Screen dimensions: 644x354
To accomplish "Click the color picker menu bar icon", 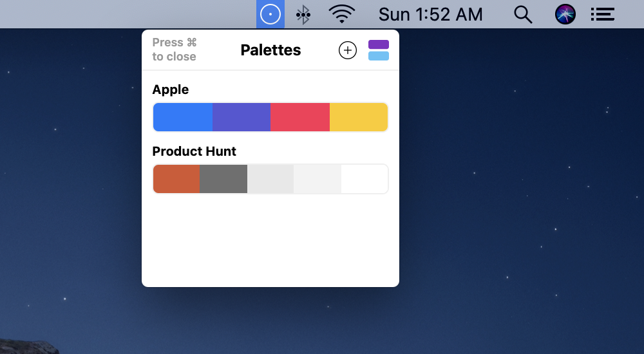I will pyautogui.click(x=270, y=14).
